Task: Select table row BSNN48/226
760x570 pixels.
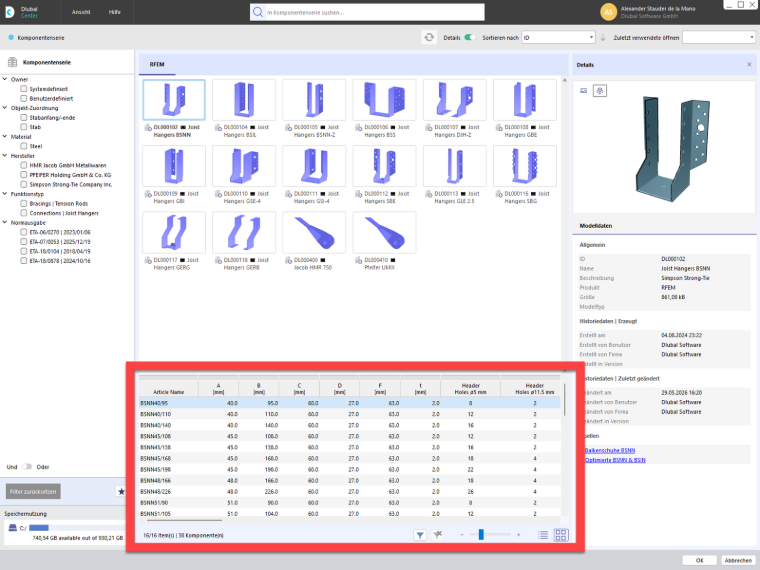Action: pyautogui.click(x=349, y=491)
